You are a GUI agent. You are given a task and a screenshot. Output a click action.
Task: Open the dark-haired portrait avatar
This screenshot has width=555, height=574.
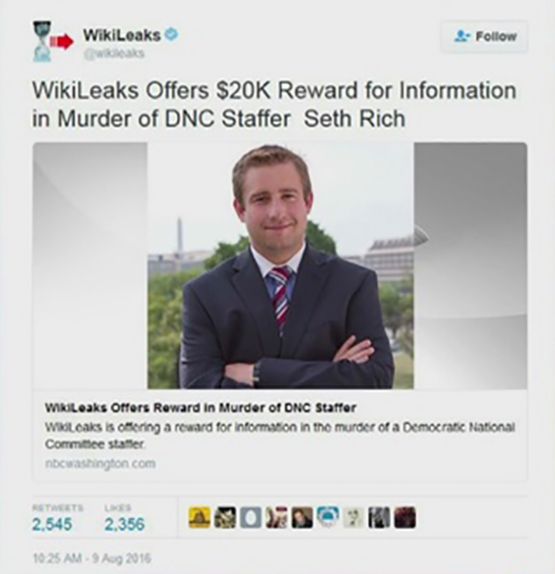point(302,518)
